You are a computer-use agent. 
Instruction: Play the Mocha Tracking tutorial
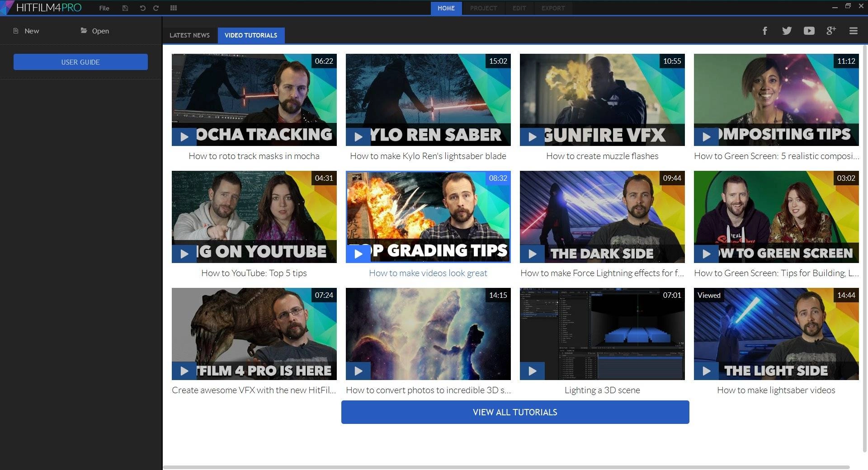pyautogui.click(x=184, y=136)
